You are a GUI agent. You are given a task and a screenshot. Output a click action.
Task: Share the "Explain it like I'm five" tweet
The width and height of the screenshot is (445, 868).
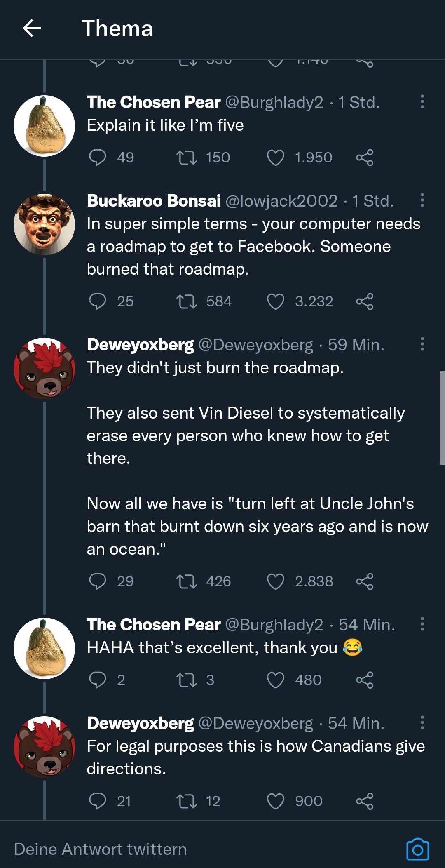365,158
